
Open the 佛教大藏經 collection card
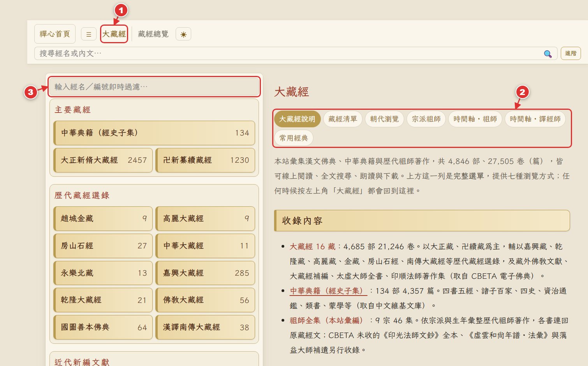click(205, 300)
